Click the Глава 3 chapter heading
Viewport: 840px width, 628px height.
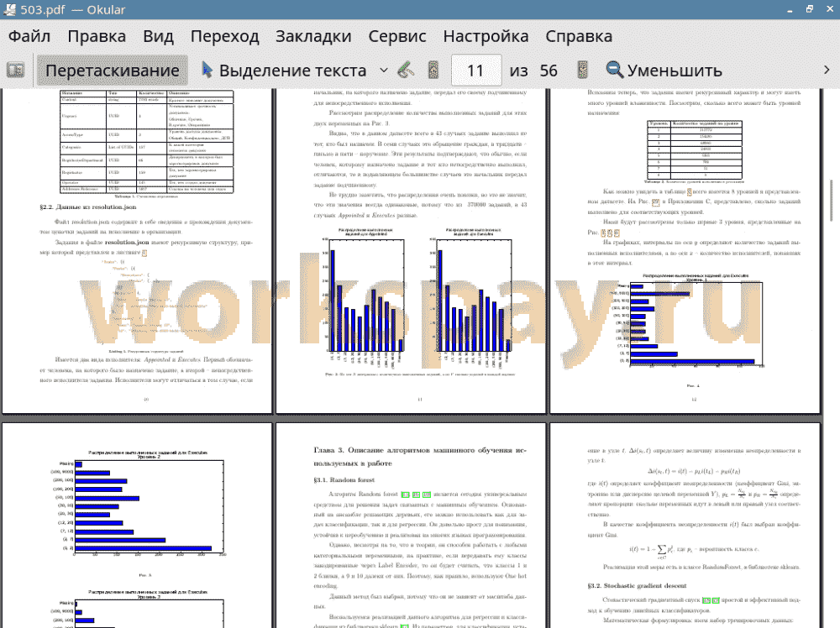click(x=420, y=457)
